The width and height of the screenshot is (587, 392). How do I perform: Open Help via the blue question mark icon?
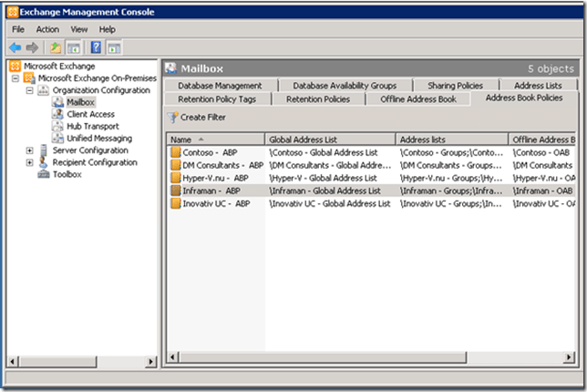click(x=95, y=46)
